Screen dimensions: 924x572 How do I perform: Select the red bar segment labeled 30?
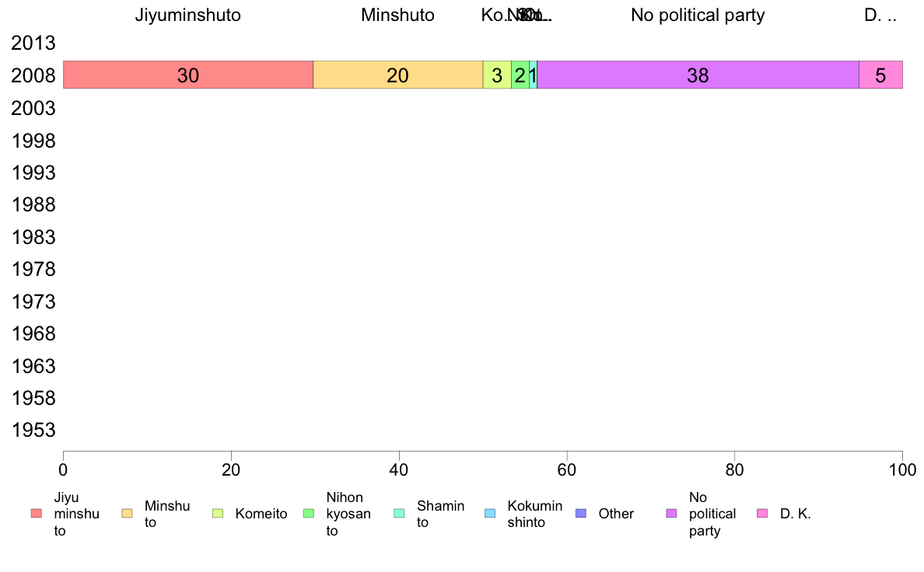188,75
